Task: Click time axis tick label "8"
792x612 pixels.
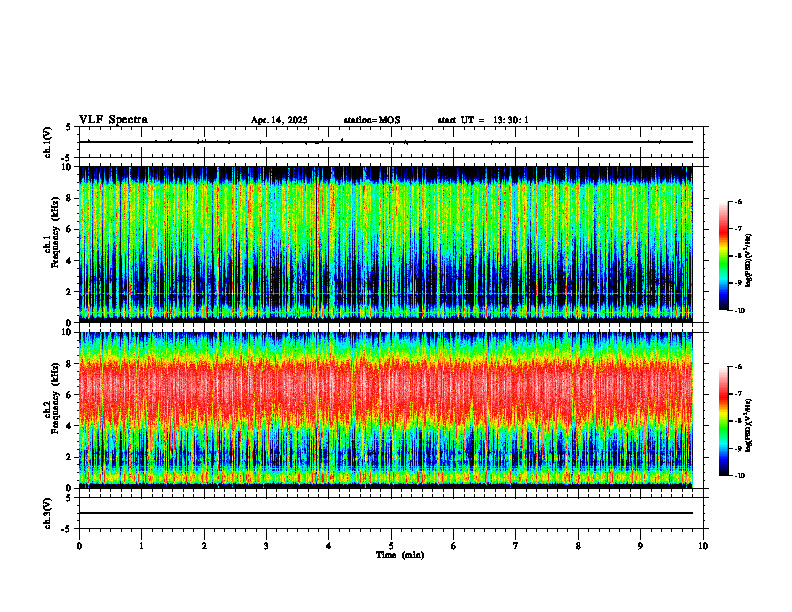Action: click(578, 546)
